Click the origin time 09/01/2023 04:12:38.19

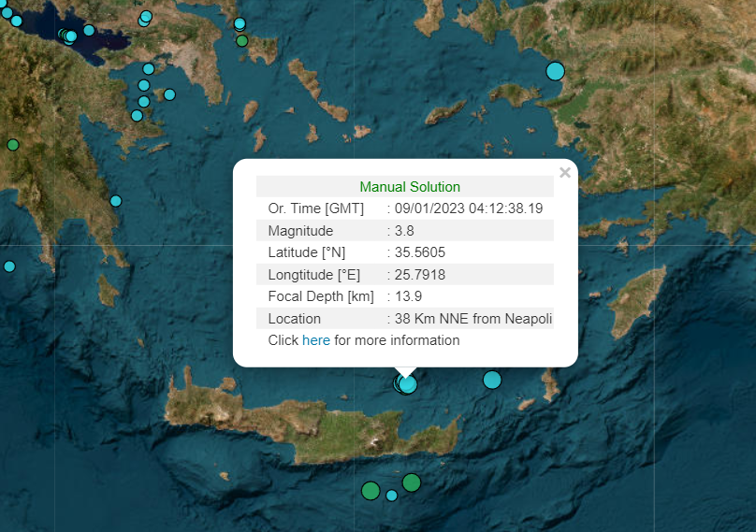(x=468, y=208)
